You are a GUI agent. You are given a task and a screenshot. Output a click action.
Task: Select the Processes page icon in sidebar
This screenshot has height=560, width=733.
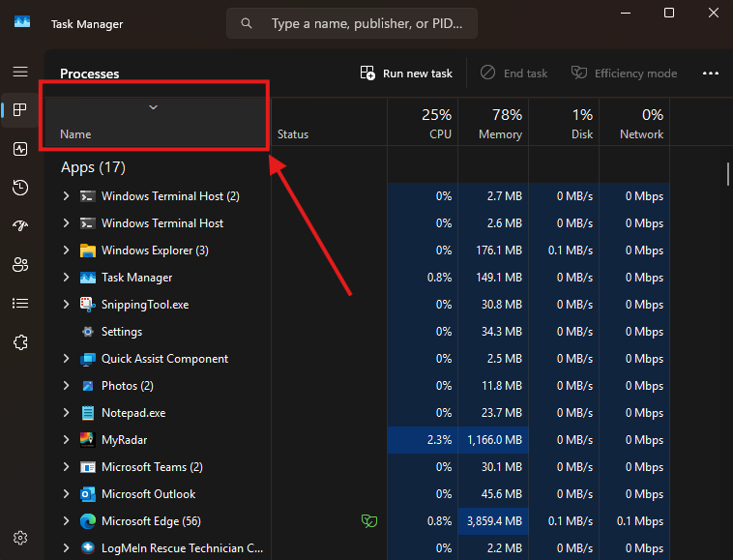pos(20,110)
